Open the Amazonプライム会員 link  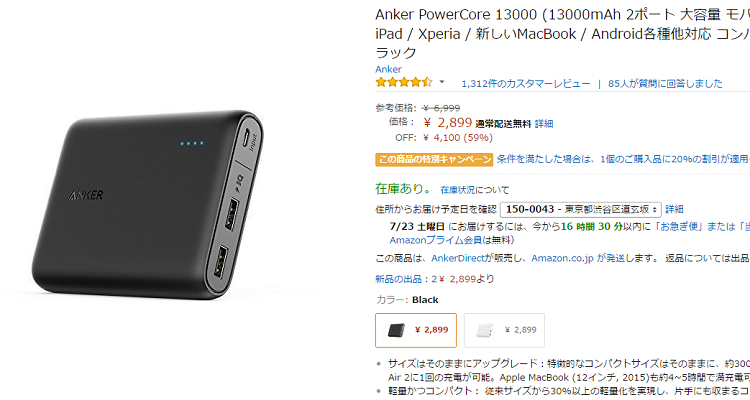435,240
